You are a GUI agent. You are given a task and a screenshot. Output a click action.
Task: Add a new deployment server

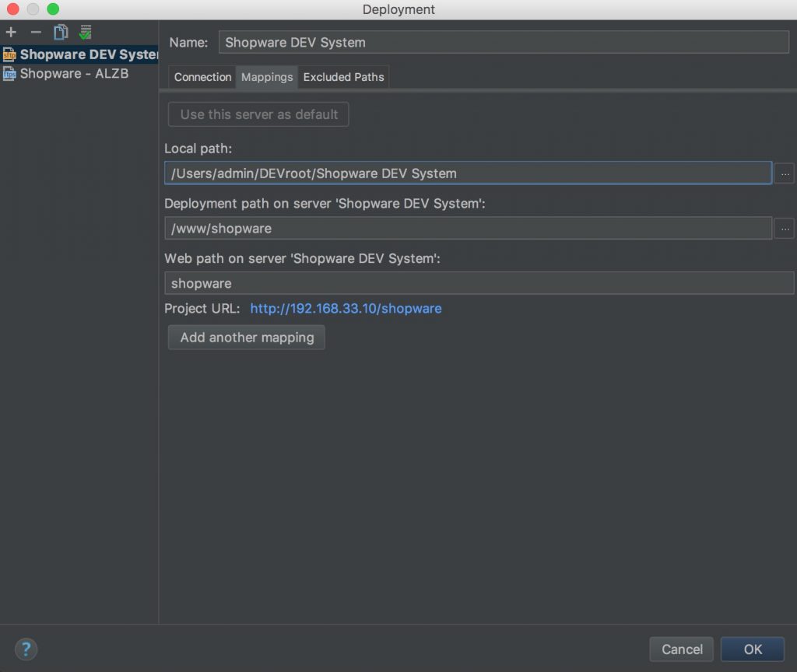pos(10,32)
